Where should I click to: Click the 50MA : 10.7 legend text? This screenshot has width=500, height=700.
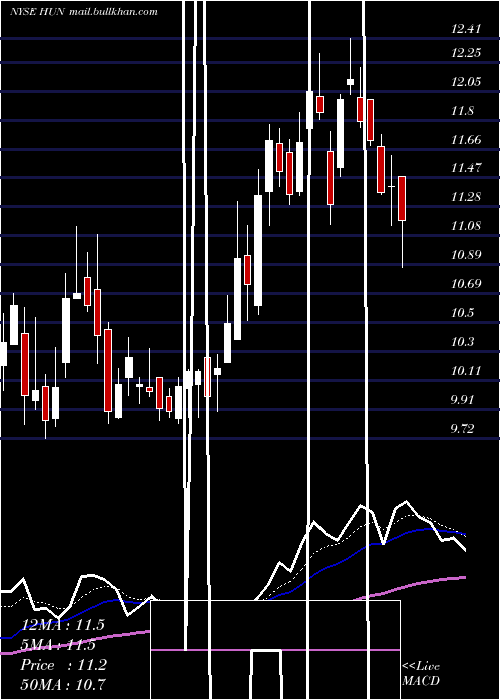[x=62, y=684]
